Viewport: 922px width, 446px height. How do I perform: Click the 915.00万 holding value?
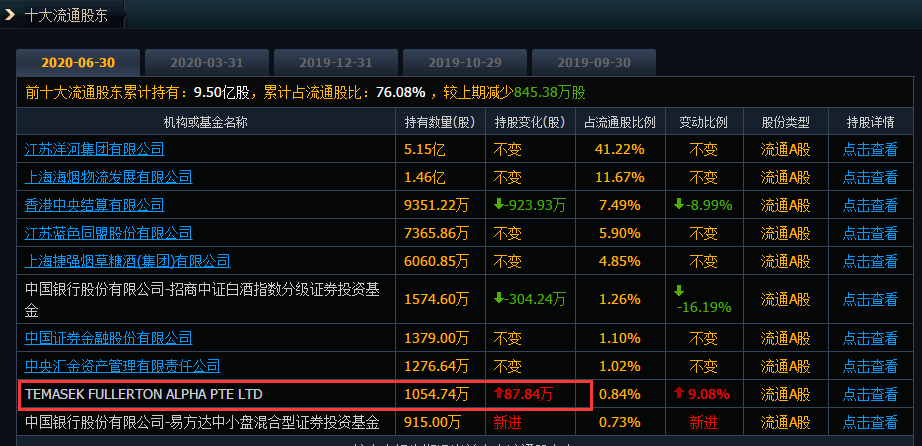point(433,422)
